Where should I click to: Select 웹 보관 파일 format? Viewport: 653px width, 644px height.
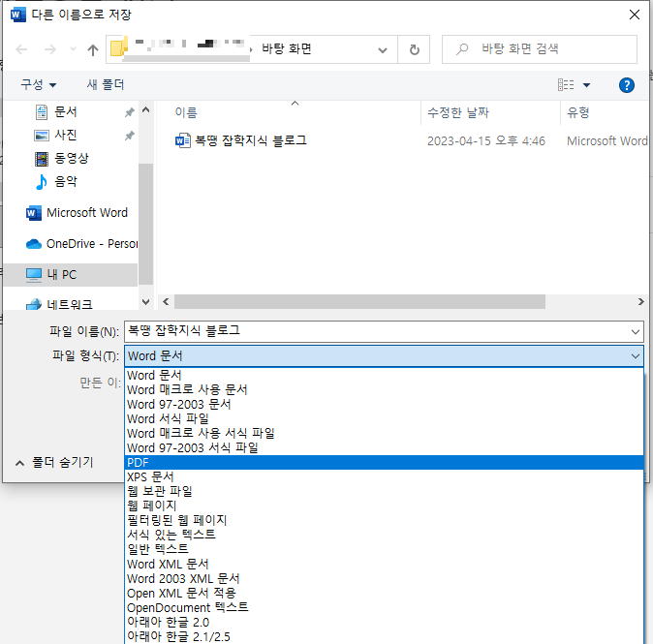click(x=384, y=491)
